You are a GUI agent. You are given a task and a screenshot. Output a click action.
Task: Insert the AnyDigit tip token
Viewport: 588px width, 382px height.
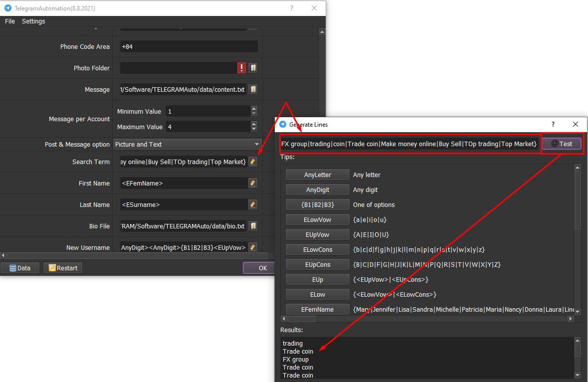point(317,190)
